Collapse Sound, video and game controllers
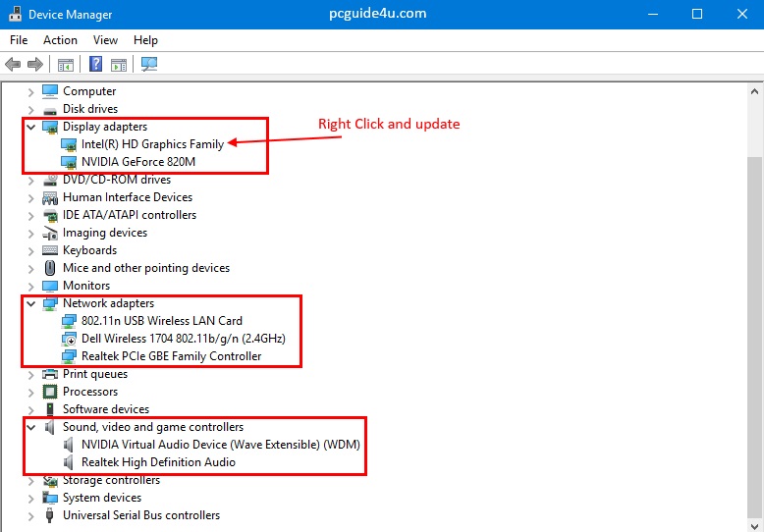Viewport: 764px width, 532px height. (31, 427)
